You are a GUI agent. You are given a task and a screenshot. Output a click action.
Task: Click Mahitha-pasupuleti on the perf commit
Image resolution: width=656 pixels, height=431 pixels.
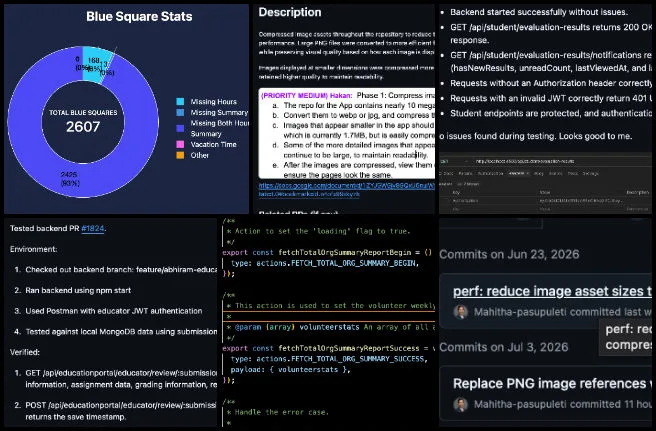[x=520, y=312]
